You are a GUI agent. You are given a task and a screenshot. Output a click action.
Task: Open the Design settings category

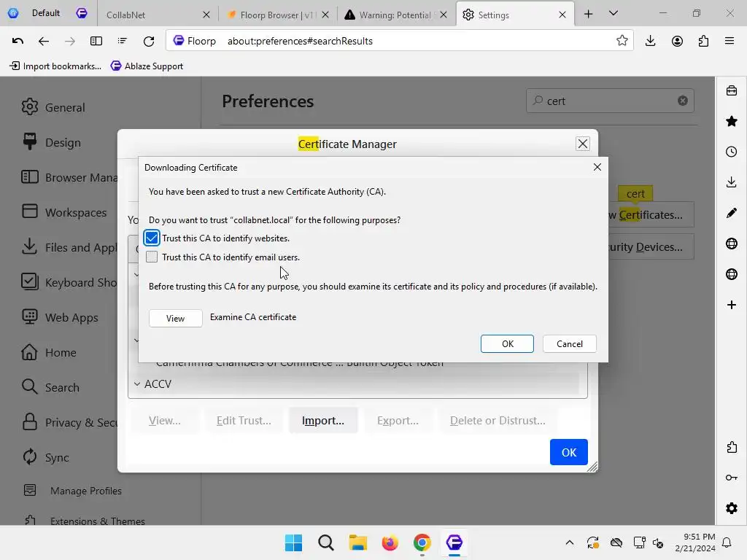tap(52, 142)
